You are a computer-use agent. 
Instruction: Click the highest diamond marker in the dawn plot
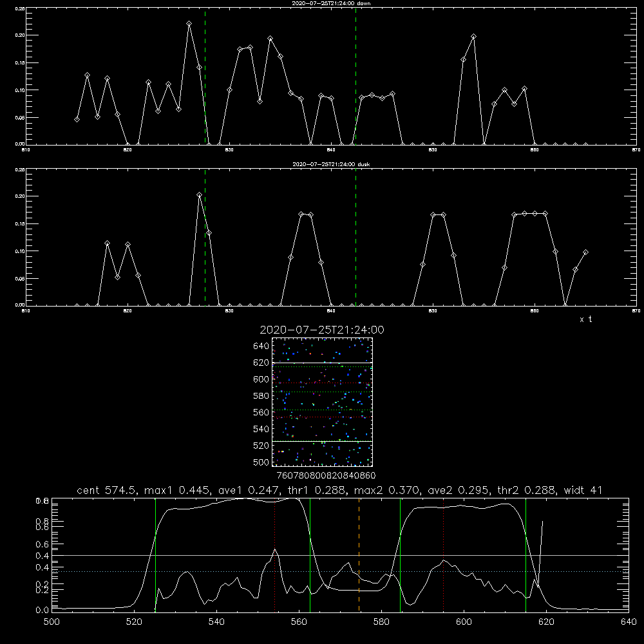coord(189,24)
